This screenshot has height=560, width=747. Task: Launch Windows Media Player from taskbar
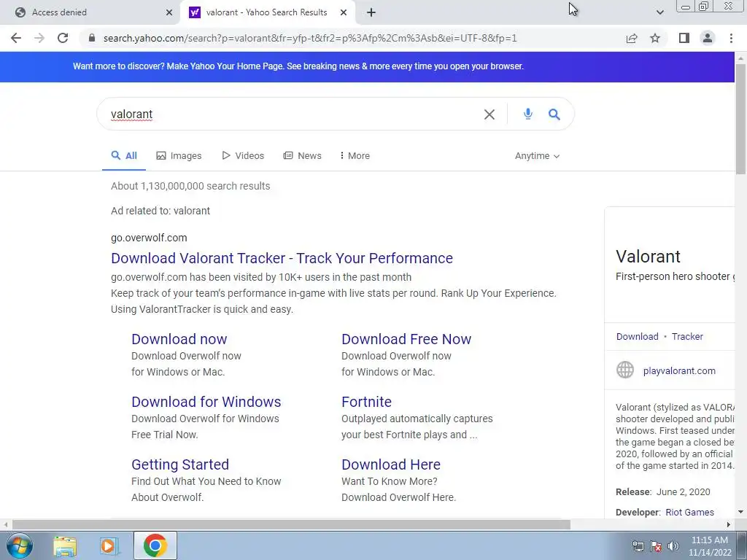(109, 546)
